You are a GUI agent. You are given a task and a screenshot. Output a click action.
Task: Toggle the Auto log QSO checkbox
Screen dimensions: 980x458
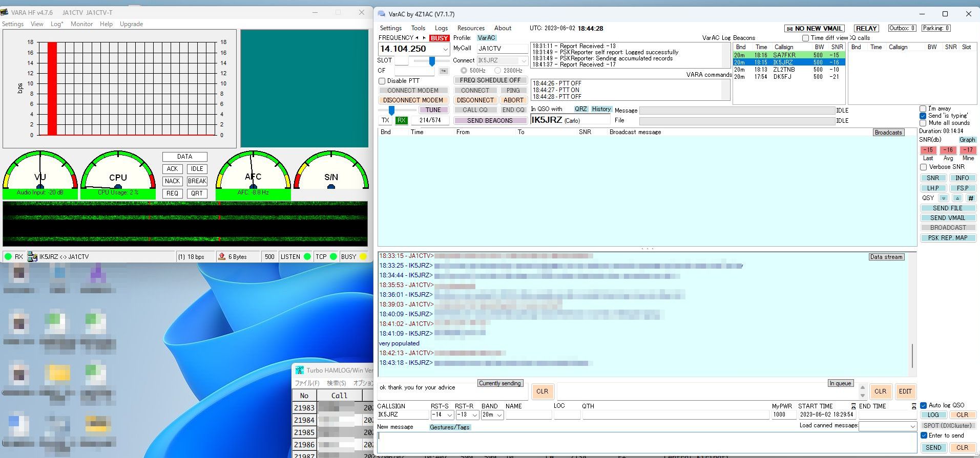pos(923,405)
